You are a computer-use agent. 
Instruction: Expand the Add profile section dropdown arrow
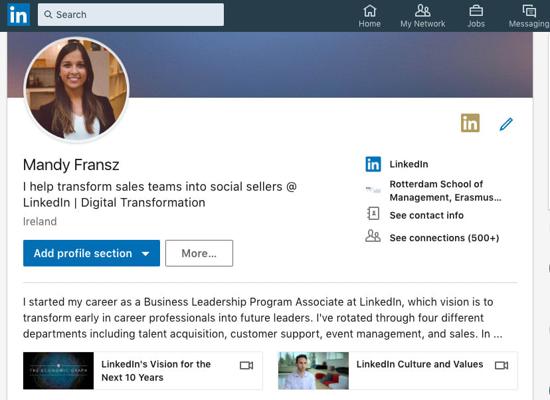click(146, 254)
